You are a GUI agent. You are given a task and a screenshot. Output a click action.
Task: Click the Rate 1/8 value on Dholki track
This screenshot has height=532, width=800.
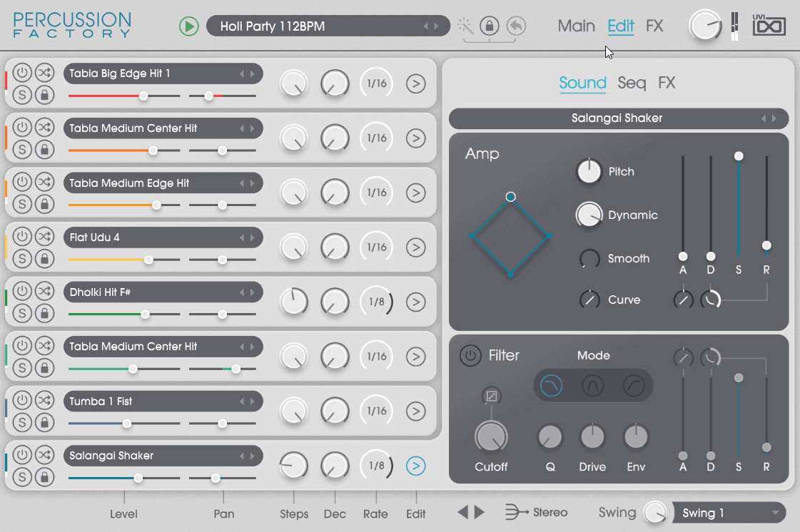click(376, 302)
